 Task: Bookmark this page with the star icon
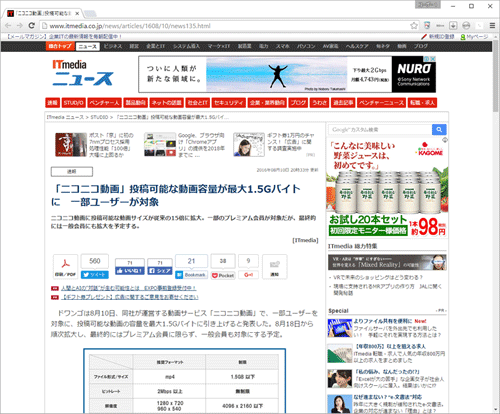[x=414, y=26]
